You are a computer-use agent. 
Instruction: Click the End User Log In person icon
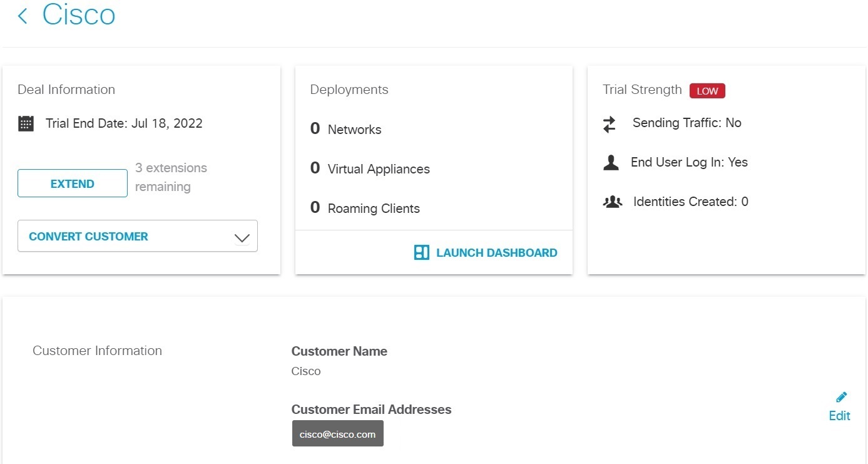pyautogui.click(x=611, y=163)
